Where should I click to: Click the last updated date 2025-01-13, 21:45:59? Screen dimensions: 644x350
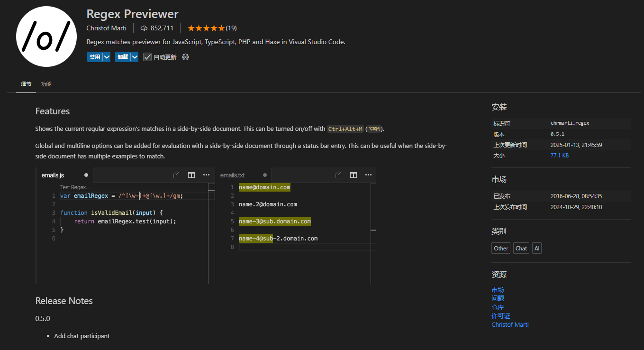(576, 145)
